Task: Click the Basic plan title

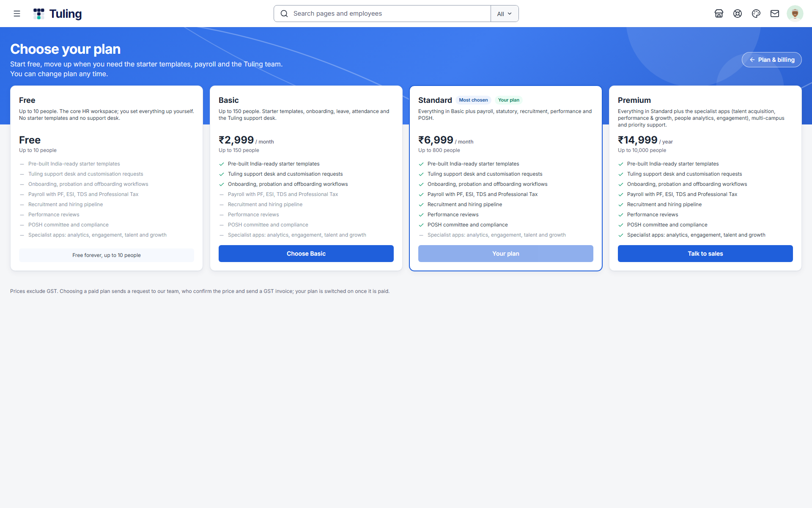Action: click(229, 100)
